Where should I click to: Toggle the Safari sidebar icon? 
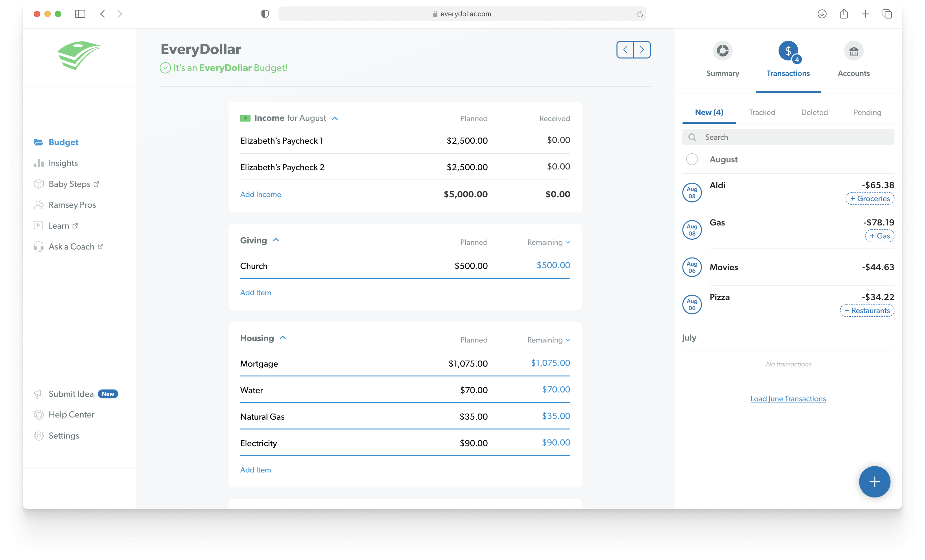80,14
